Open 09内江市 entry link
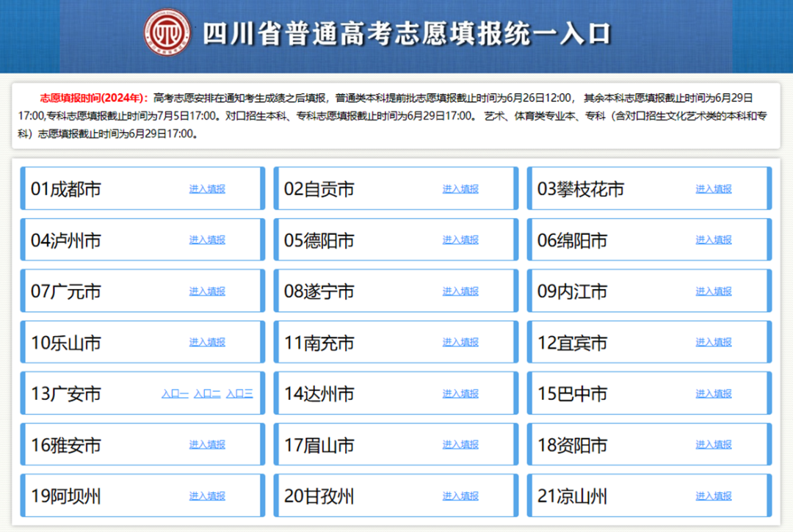This screenshot has width=793, height=532. pos(713,291)
